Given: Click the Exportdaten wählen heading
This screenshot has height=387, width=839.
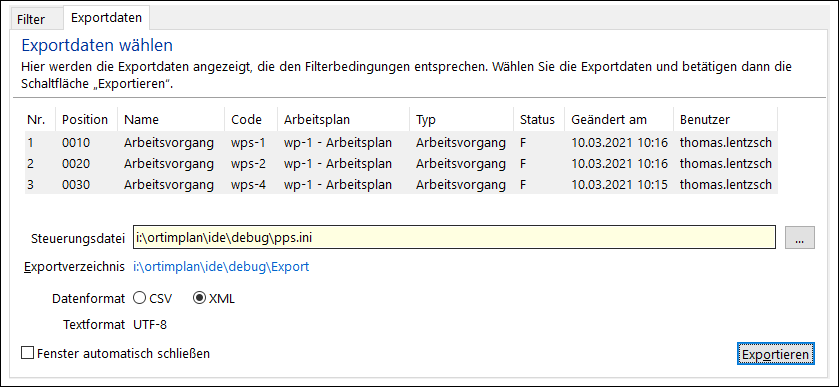Looking at the screenshot, I should click(97, 45).
